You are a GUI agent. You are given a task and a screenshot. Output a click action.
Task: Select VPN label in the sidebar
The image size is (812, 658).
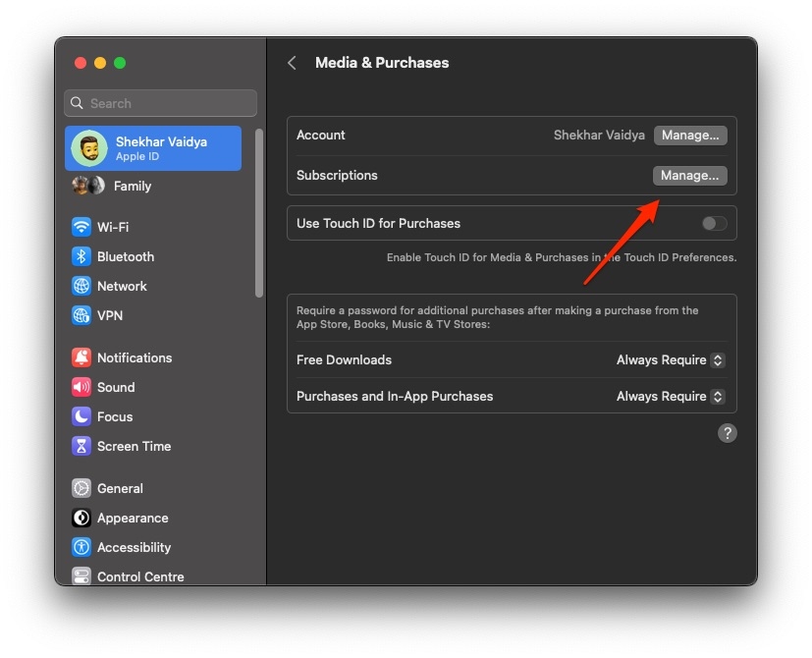[110, 315]
